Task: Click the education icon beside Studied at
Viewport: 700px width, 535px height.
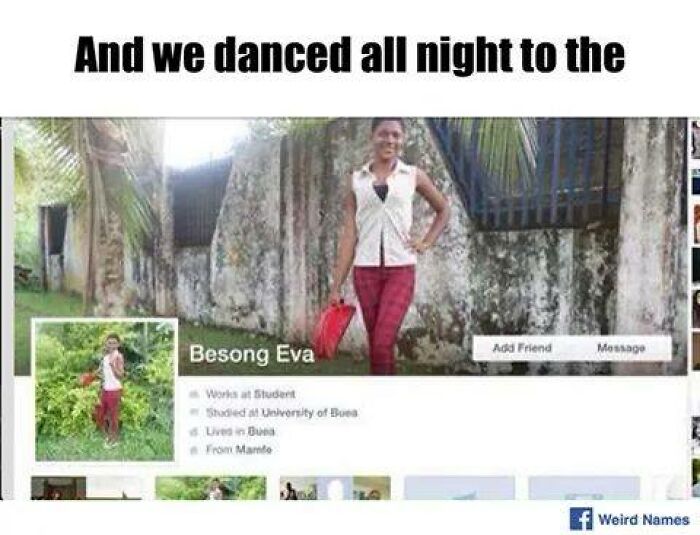Action: coord(194,413)
